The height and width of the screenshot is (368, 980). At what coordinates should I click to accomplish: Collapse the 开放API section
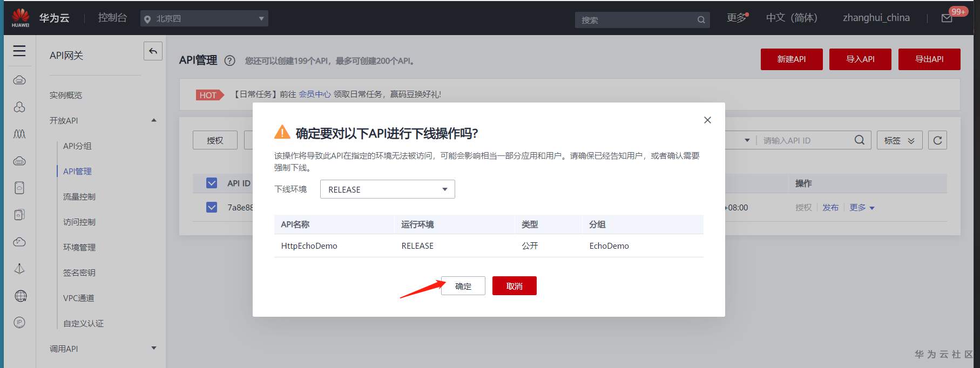coord(154,120)
